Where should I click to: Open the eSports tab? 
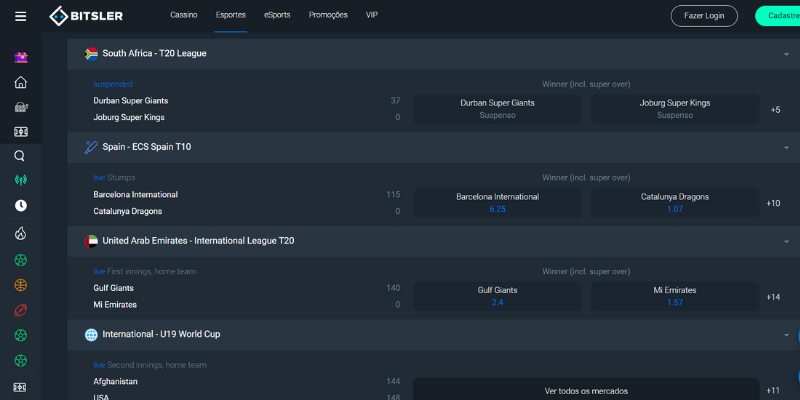tap(277, 15)
